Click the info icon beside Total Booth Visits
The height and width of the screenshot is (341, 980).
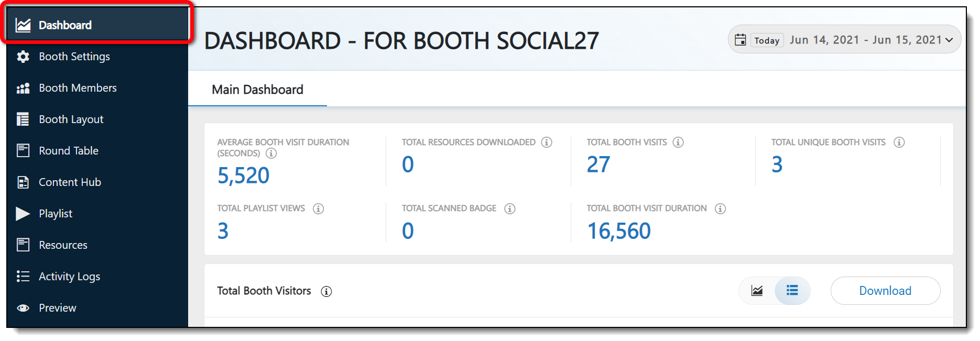678,142
